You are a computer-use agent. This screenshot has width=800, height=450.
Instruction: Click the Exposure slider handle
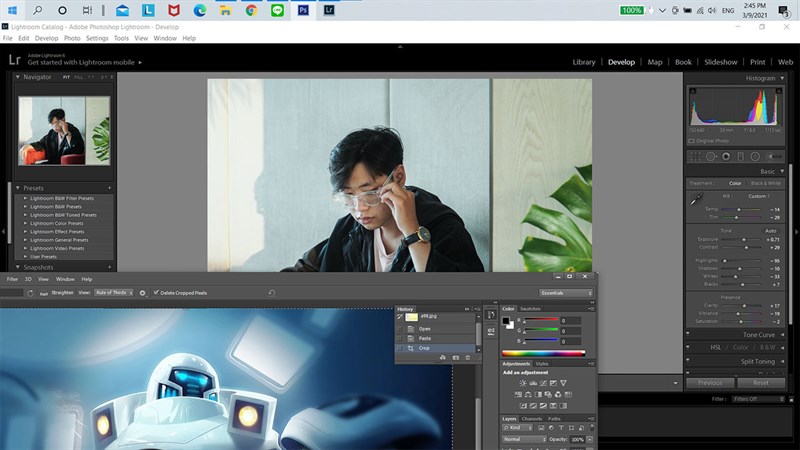[x=744, y=239]
